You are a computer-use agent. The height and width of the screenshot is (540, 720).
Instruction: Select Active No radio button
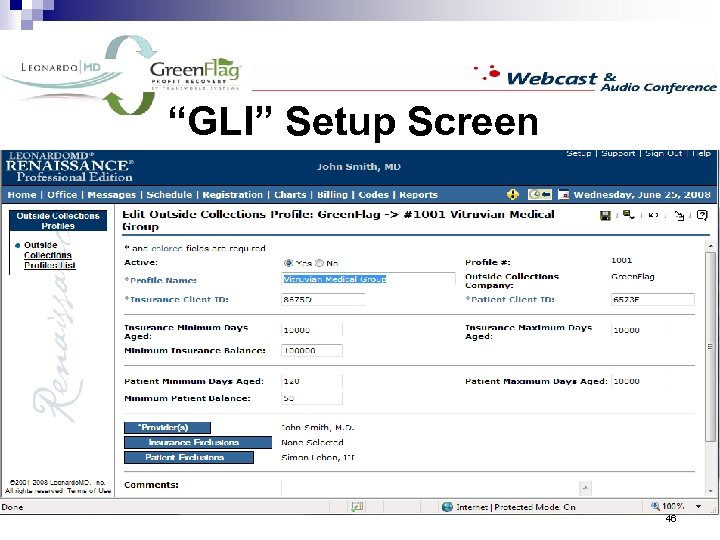point(320,263)
